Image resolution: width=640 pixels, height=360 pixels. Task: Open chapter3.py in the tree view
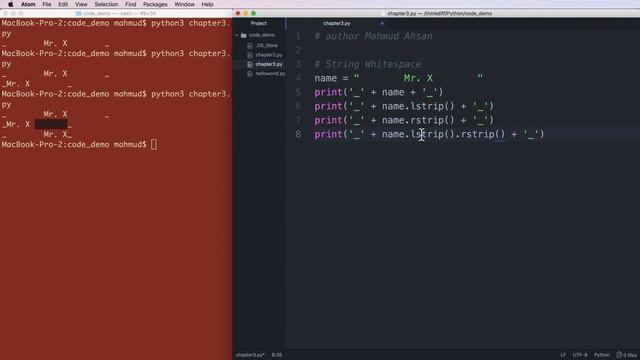pyautogui.click(x=269, y=64)
